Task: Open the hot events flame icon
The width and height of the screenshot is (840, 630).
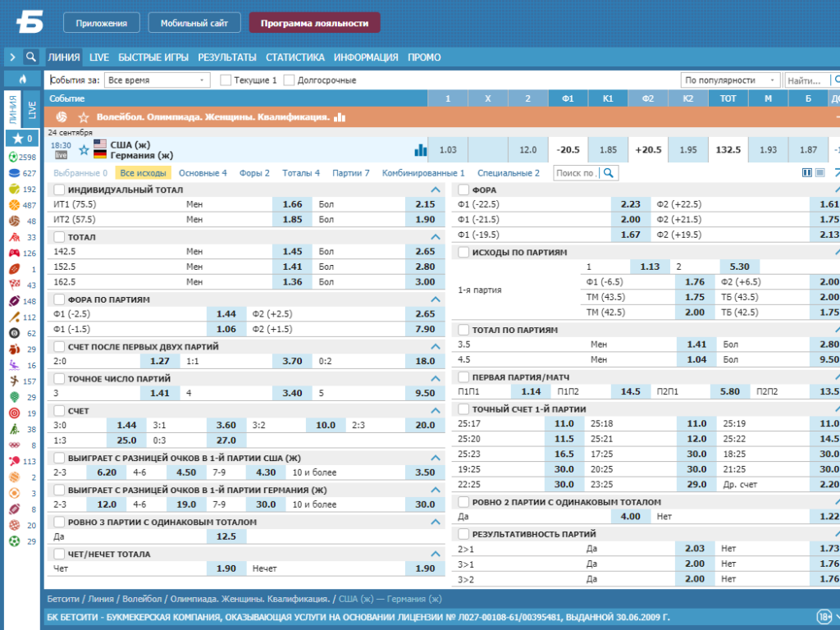Action: tap(22, 80)
